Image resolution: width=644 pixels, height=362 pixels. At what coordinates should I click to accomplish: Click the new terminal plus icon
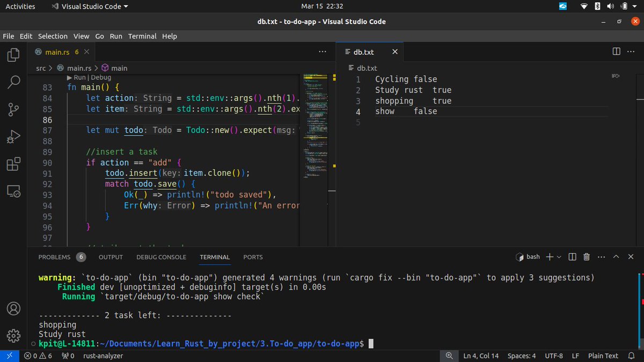point(550,257)
